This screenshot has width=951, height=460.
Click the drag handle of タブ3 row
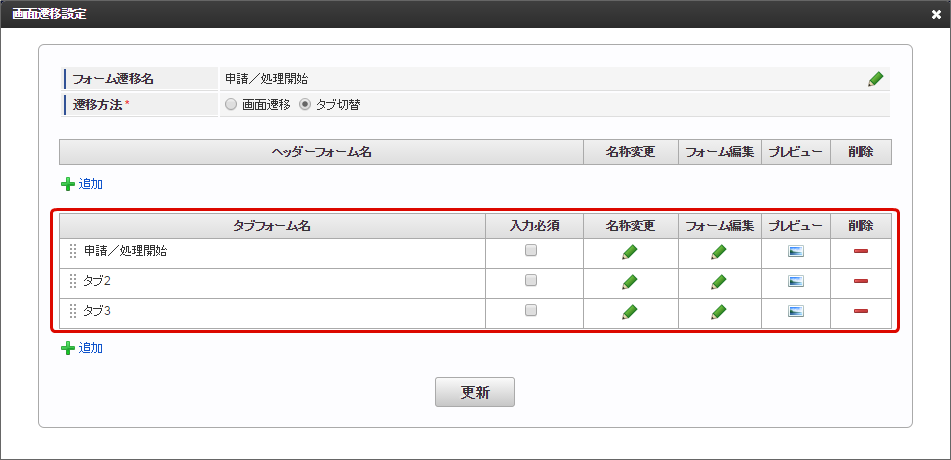click(73, 311)
